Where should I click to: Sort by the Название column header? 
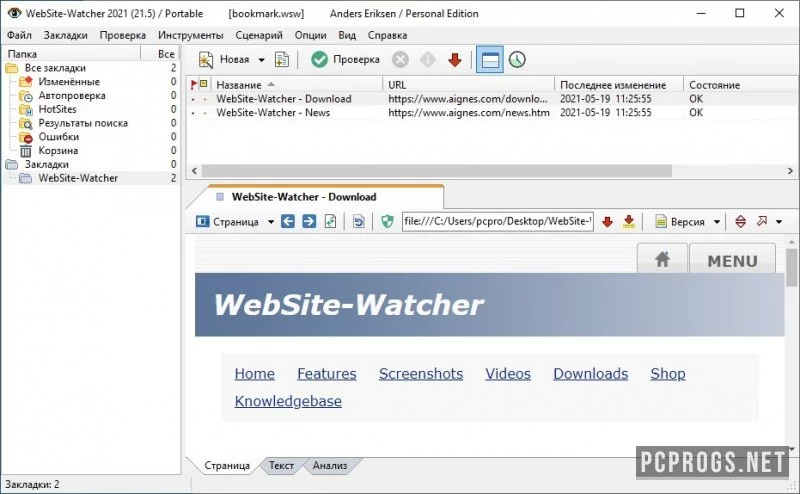click(x=239, y=85)
